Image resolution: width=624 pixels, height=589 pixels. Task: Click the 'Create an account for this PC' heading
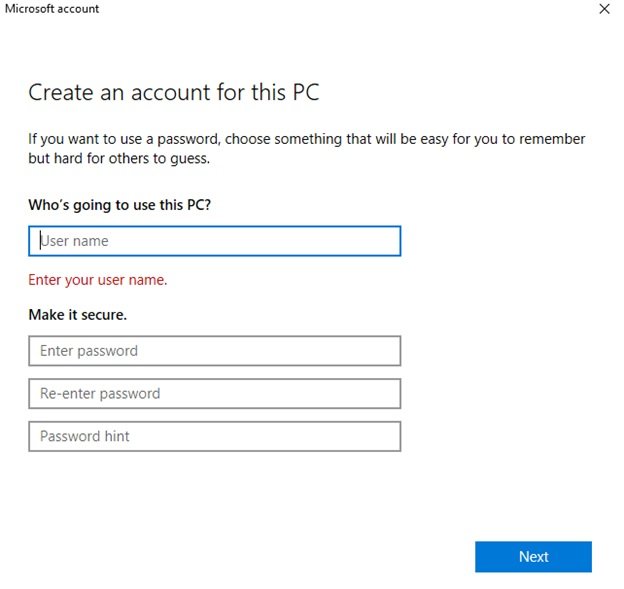(x=174, y=92)
